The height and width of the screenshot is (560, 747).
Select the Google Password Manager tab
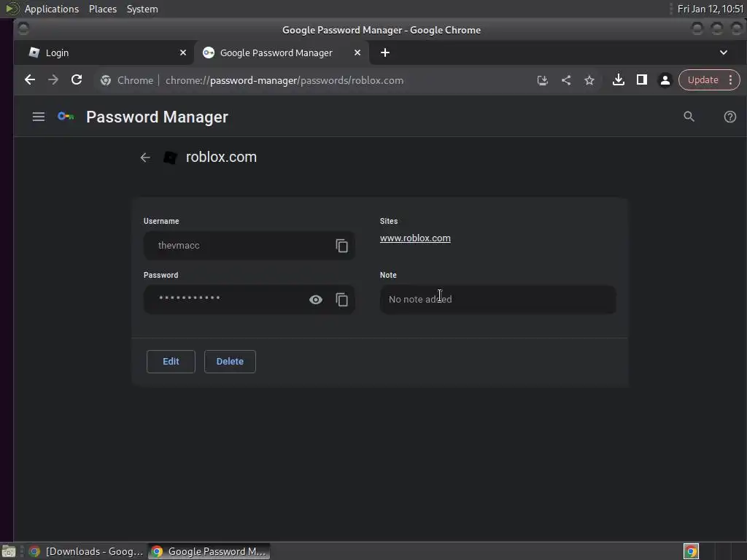coord(282,52)
